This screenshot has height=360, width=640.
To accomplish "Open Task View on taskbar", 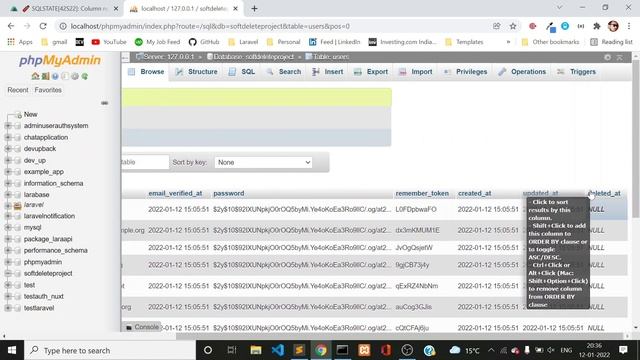I will point(232,350).
